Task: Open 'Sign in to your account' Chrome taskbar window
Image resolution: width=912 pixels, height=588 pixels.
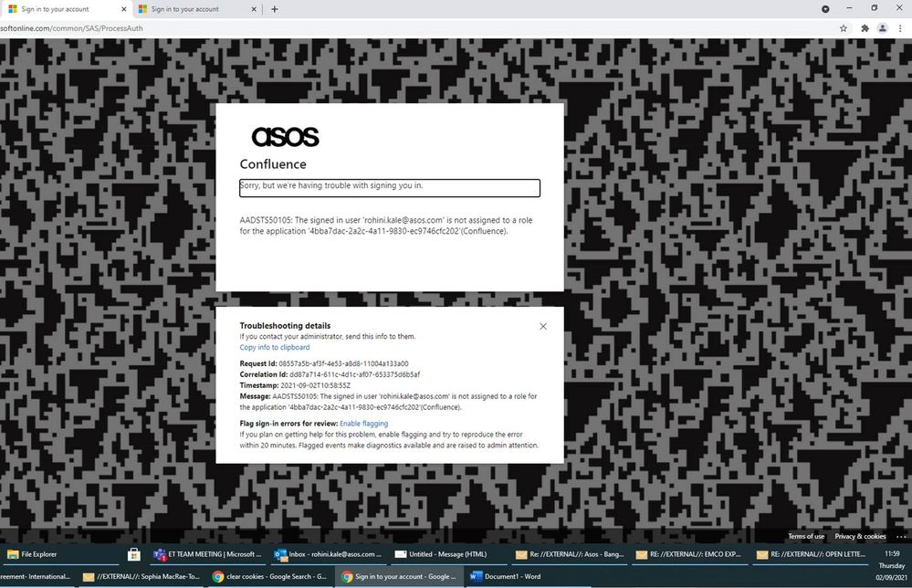Action: [399, 576]
